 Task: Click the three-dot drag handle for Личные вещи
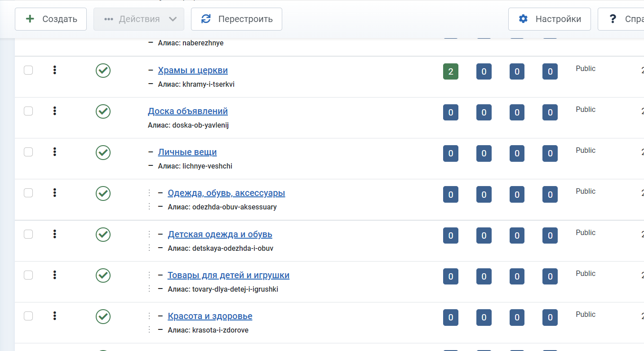tap(54, 152)
